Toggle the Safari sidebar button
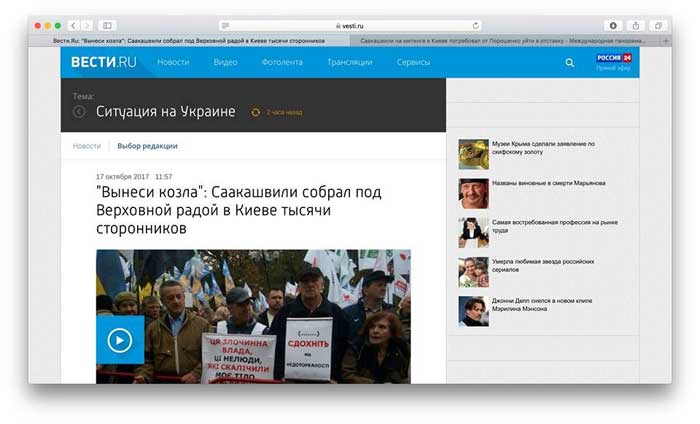The image size is (700, 424). pos(108,25)
